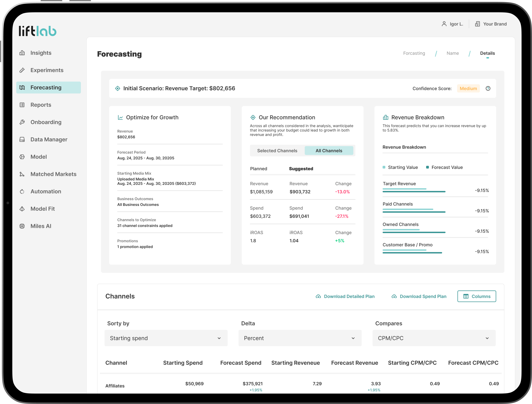Click the Automation refresh icon

click(22, 191)
